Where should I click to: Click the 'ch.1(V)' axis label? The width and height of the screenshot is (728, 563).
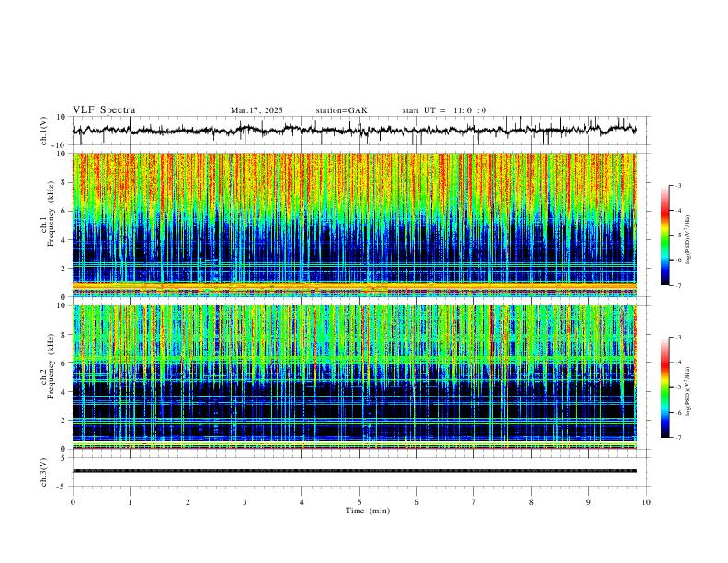(44, 131)
